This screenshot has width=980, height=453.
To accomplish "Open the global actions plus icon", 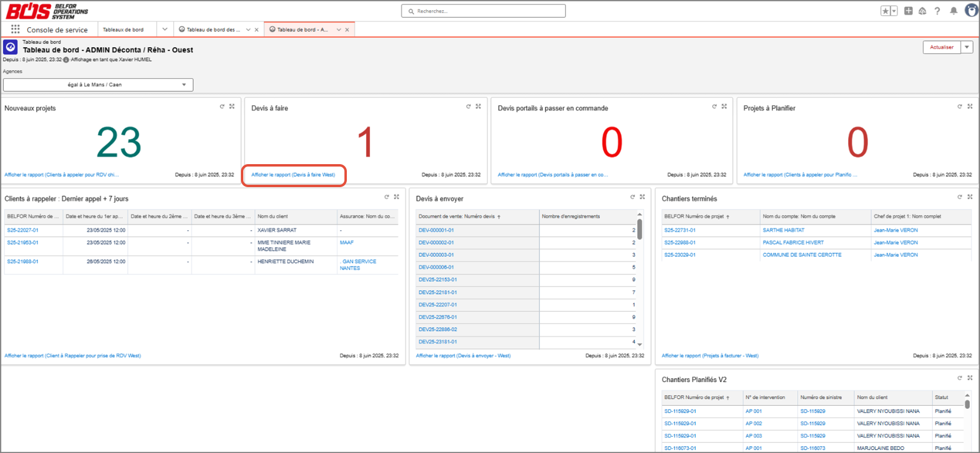I will tap(909, 11).
